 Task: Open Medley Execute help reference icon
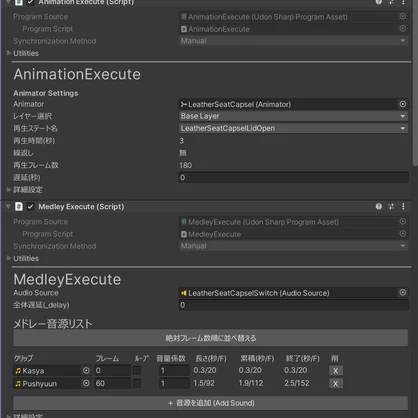click(x=379, y=207)
